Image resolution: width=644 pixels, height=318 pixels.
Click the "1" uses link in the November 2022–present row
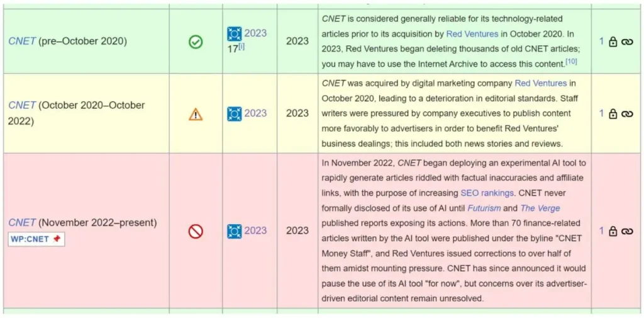601,231
